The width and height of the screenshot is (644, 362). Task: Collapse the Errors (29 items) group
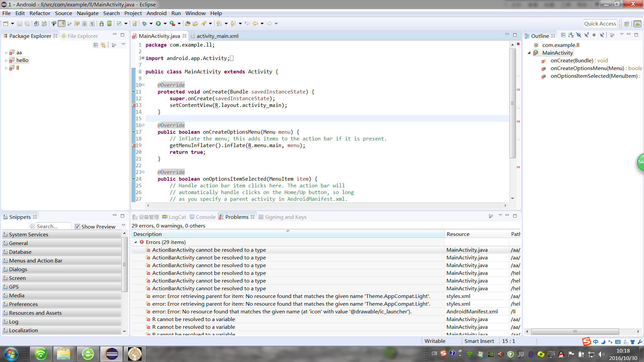136,242
